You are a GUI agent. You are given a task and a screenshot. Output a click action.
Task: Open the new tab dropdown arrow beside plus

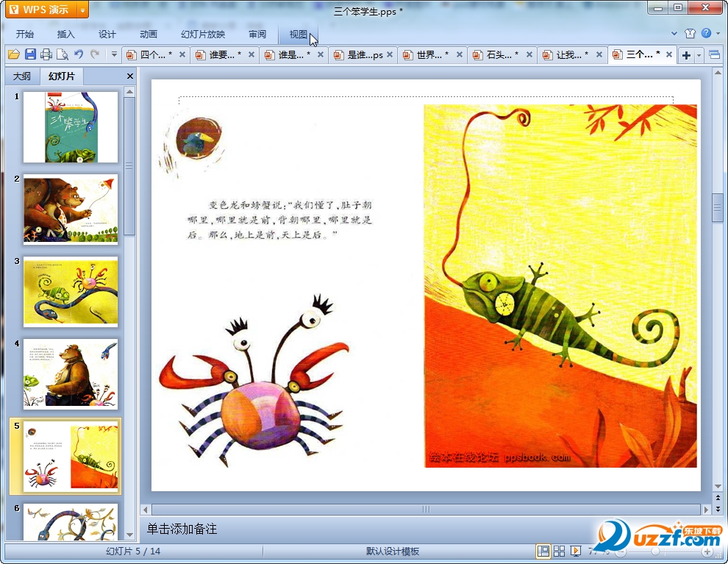tap(699, 55)
